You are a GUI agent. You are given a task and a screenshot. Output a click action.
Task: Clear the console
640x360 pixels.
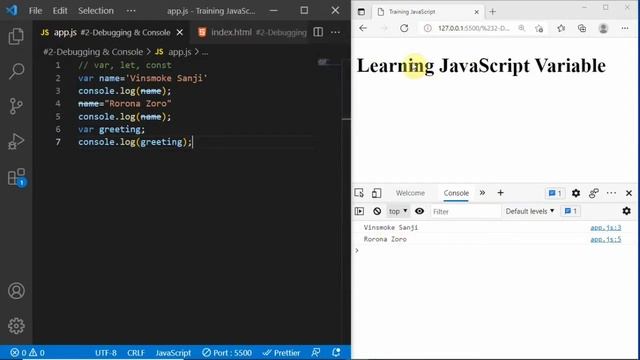(377, 211)
